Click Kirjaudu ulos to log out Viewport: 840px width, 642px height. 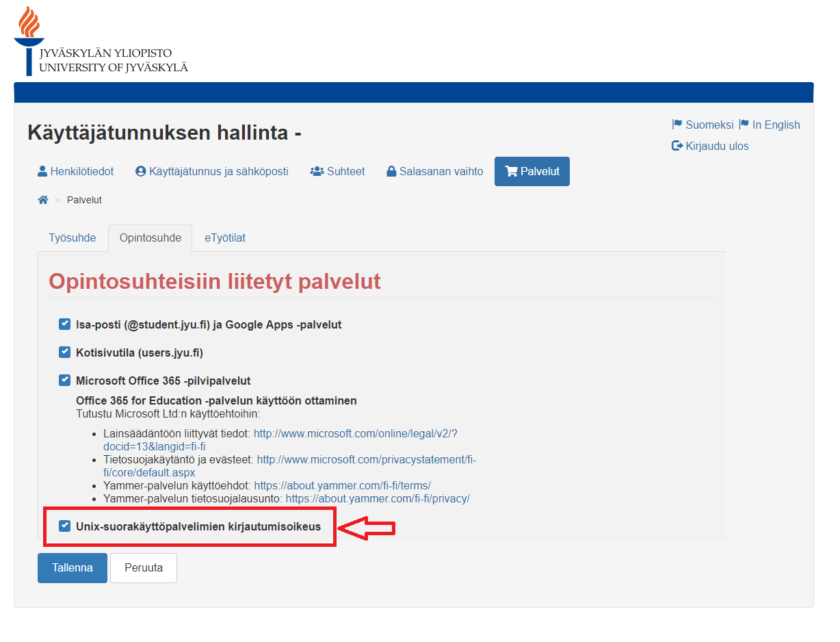click(710, 146)
